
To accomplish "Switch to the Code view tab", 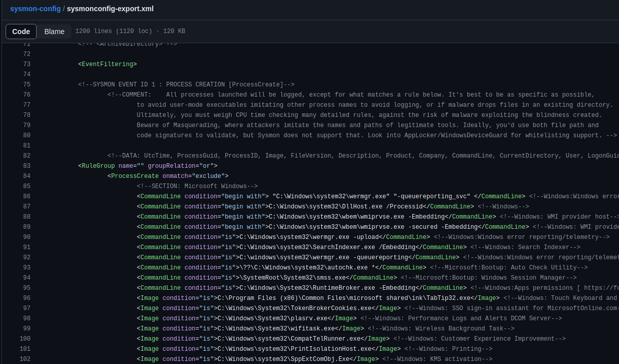I will pos(21,32).
